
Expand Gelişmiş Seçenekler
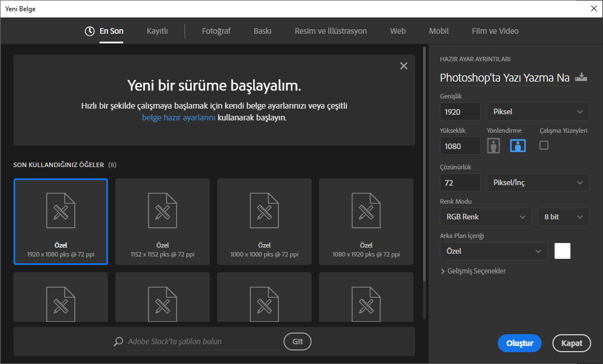pos(473,271)
